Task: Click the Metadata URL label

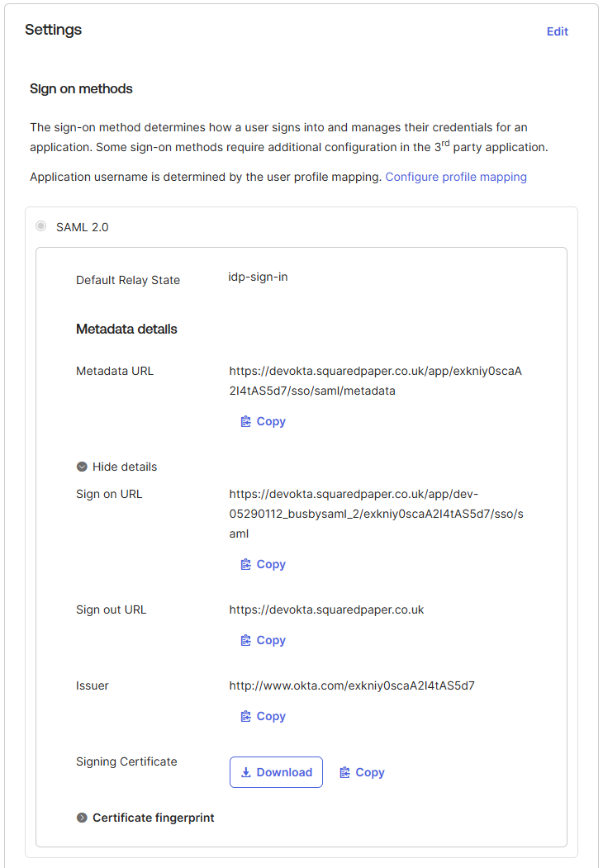Action: click(x=115, y=371)
